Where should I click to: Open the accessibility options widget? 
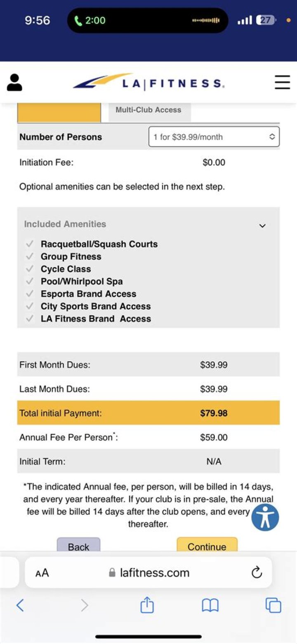pos(265,517)
